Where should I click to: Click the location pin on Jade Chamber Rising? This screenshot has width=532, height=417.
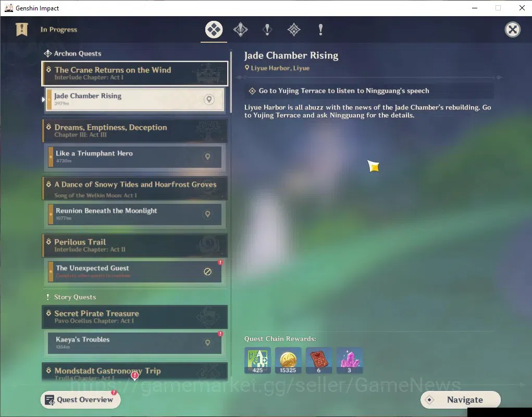209,100
